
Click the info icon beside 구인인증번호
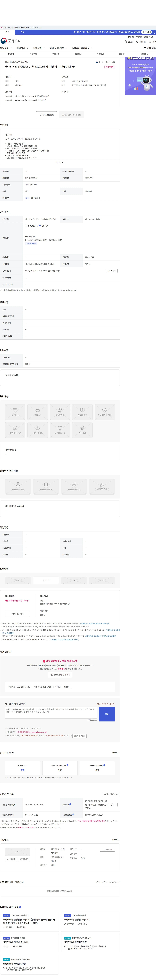[x=73, y=815]
